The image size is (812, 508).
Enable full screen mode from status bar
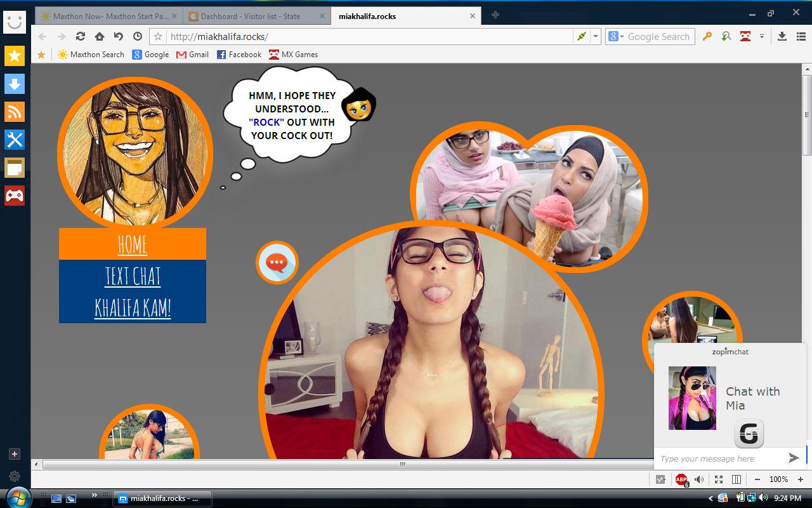coord(719,479)
